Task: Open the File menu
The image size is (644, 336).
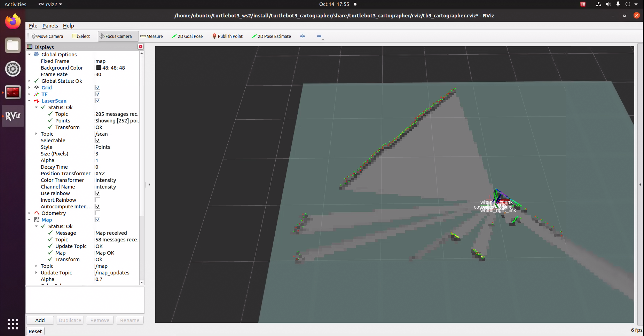Action: tap(33, 26)
